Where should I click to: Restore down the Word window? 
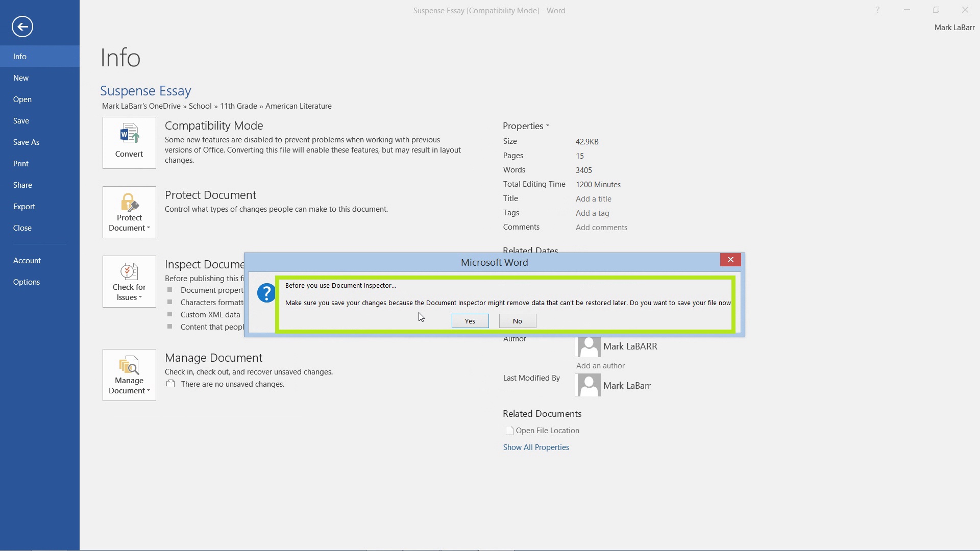tap(936, 10)
